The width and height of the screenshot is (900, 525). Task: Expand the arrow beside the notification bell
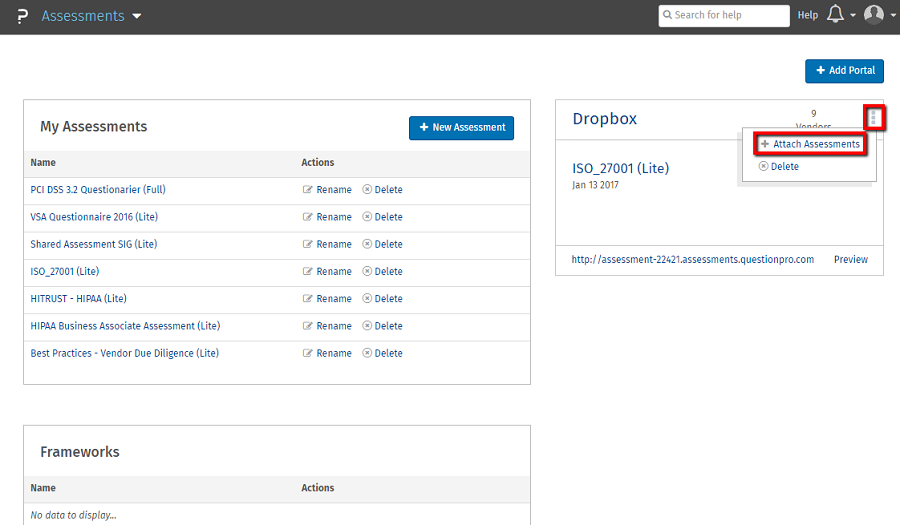[852, 16]
